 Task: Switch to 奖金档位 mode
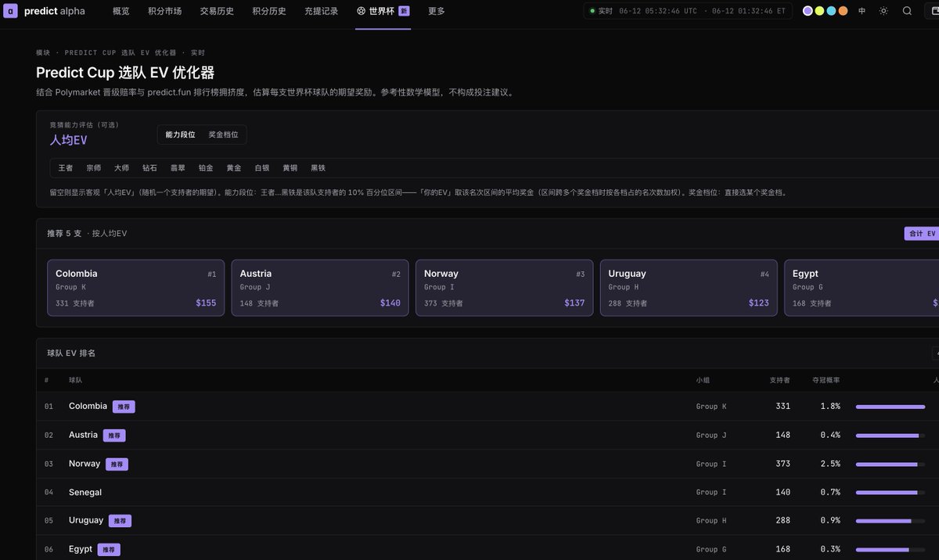[x=223, y=135]
